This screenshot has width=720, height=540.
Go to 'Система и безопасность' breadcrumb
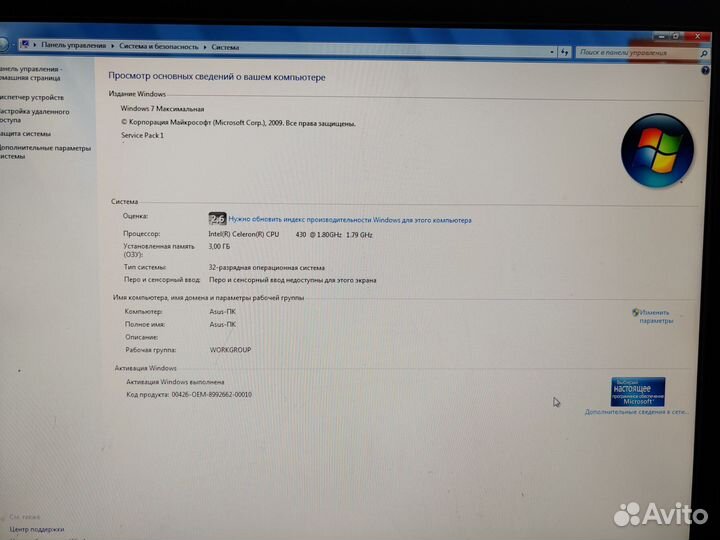(x=159, y=46)
